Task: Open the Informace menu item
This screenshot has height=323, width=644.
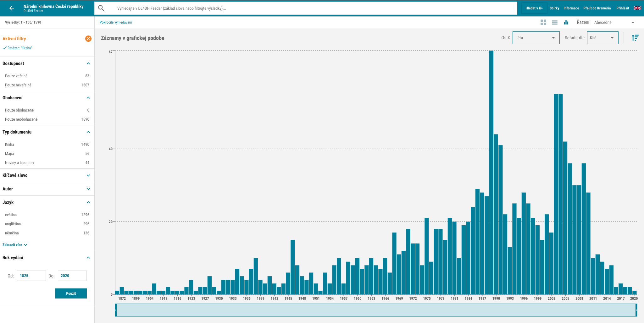Action: point(571,8)
